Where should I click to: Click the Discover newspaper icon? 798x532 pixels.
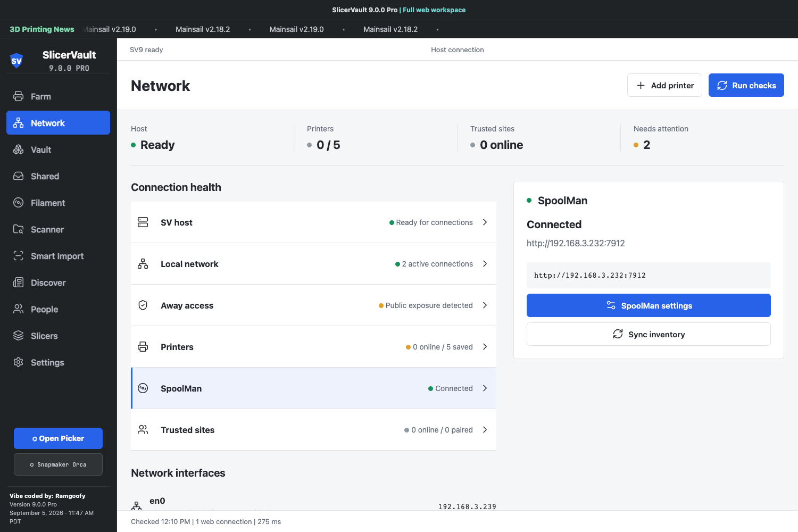tap(19, 282)
